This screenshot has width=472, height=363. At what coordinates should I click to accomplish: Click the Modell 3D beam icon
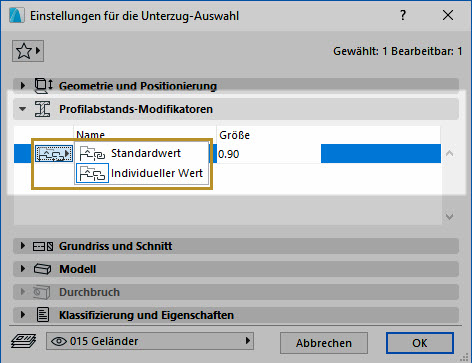(43, 269)
